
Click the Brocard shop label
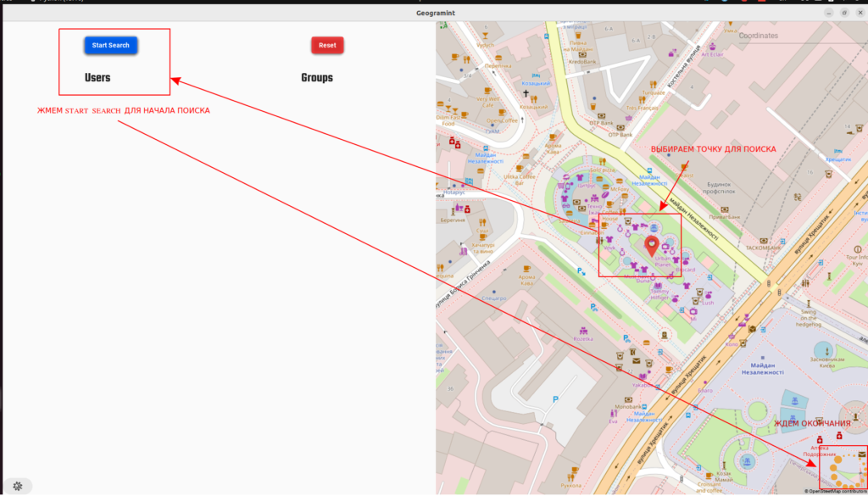click(x=685, y=270)
